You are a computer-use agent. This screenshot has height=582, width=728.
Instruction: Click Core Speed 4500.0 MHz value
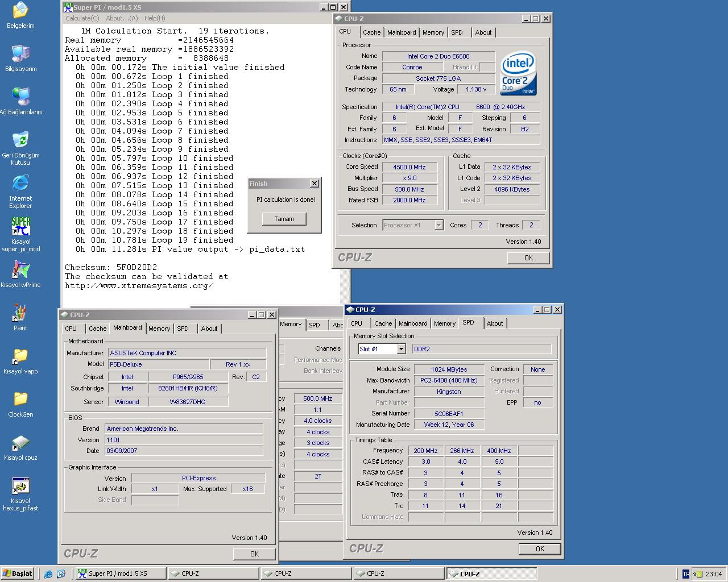coord(409,167)
